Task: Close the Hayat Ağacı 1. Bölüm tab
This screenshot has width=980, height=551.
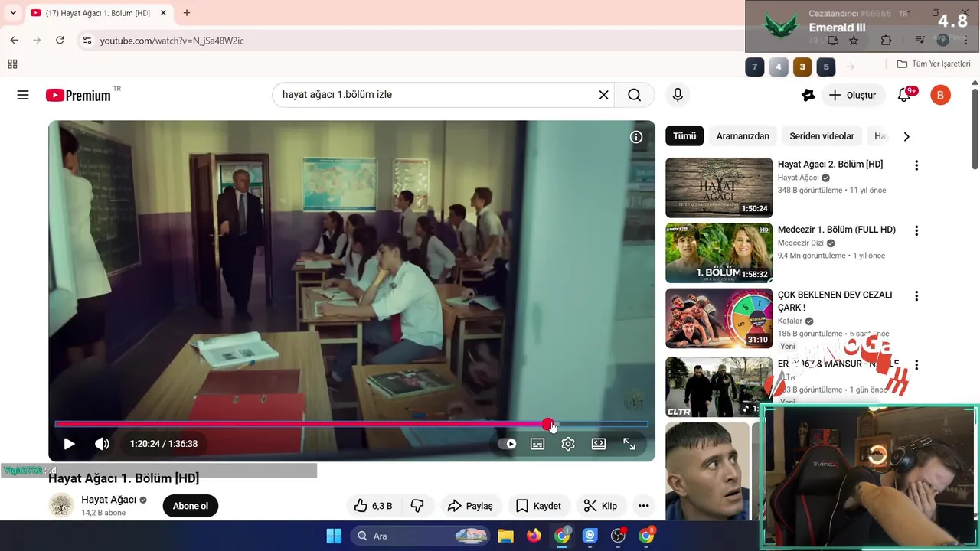Action: 163,13
